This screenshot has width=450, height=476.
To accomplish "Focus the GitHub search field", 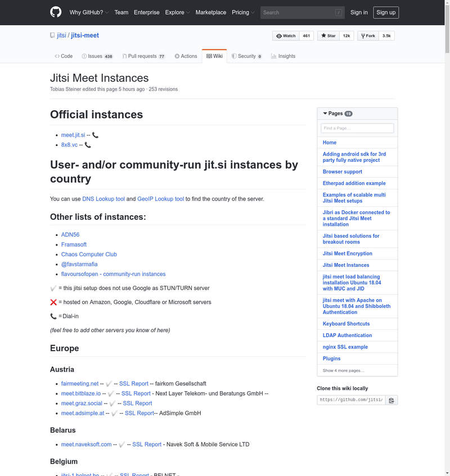I will (302, 12).
